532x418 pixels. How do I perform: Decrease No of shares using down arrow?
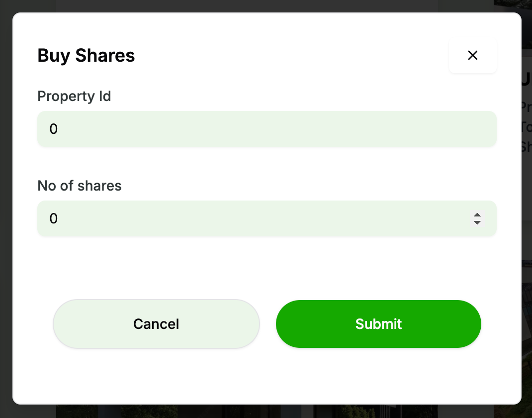[477, 222]
